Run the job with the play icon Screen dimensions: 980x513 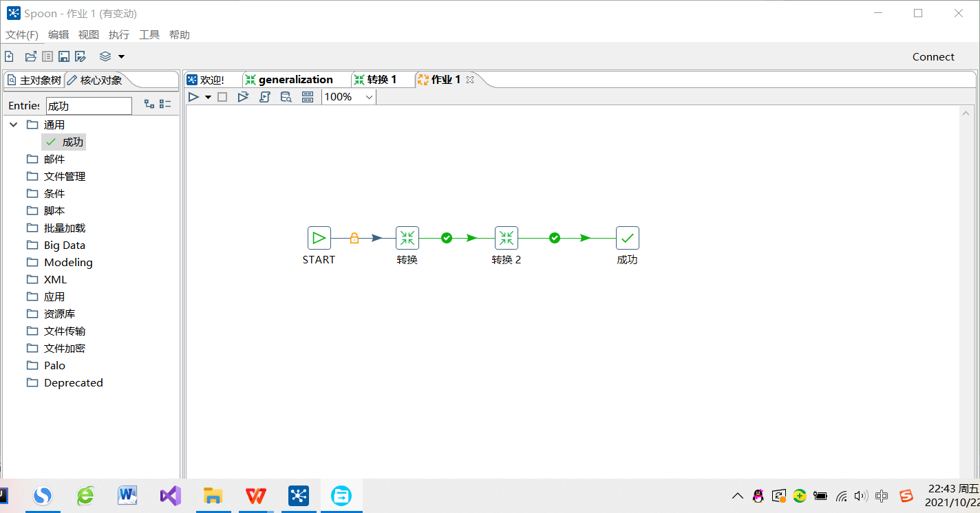pos(194,97)
